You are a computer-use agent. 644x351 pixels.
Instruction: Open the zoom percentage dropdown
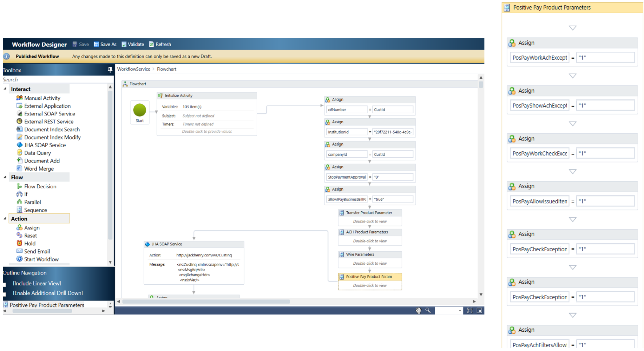point(460,310)
